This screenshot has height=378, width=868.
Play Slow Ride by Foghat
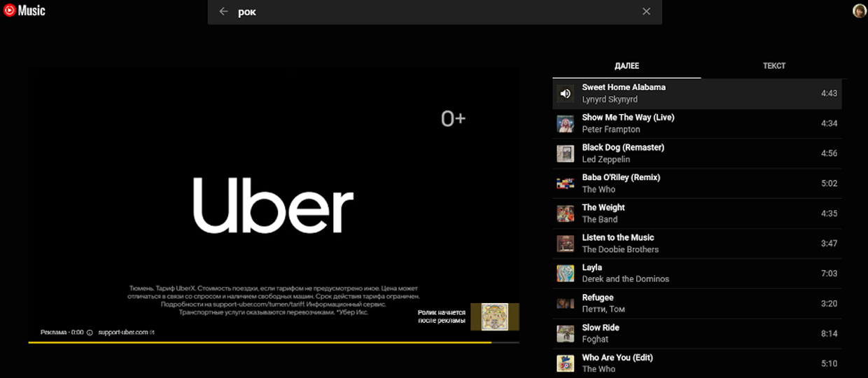tap(601, 328)
